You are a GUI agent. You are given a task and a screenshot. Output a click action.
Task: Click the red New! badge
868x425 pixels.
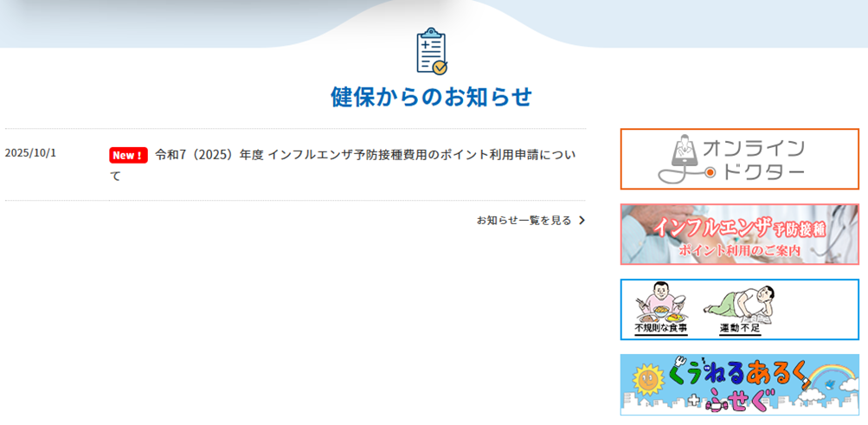127,155
